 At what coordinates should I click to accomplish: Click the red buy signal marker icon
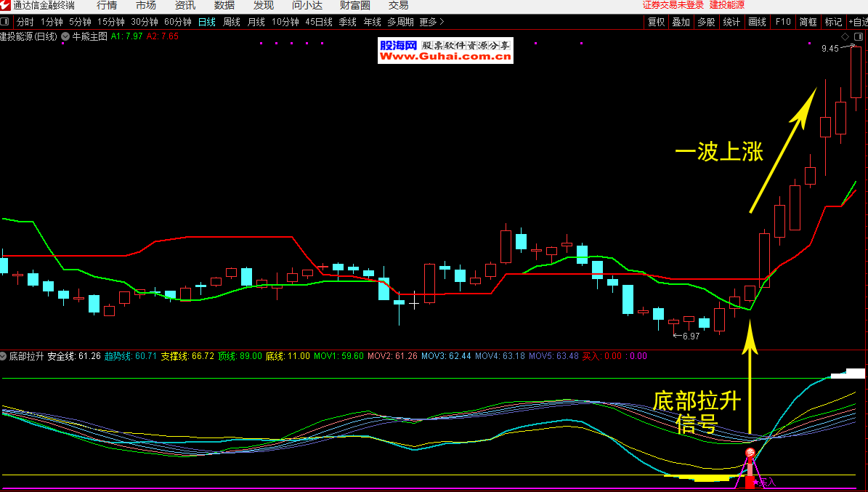pyautogui.click(x=750, y=454)
